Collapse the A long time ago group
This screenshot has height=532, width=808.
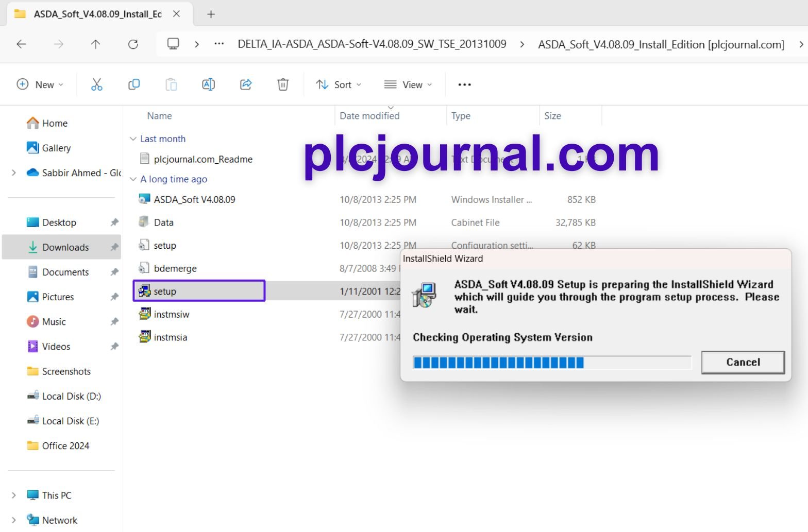[x=133, y=179]
